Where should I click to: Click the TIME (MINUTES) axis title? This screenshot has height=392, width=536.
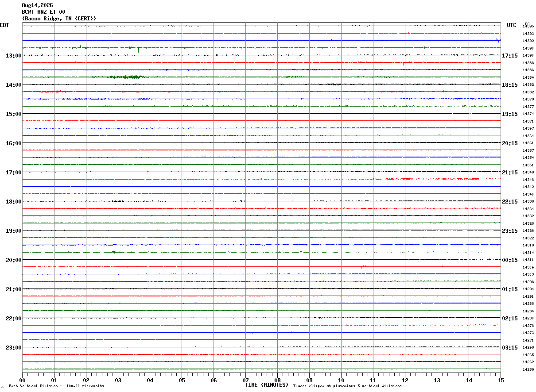point(267,385)
